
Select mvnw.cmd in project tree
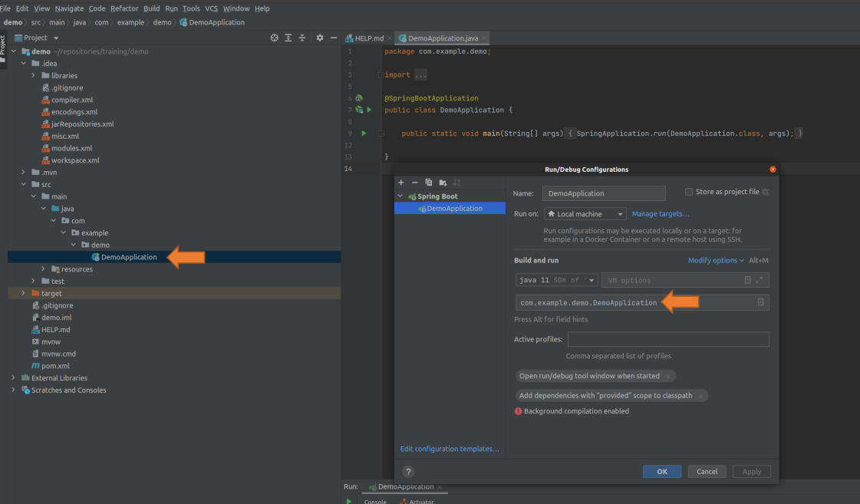click(x=58, y=354)
